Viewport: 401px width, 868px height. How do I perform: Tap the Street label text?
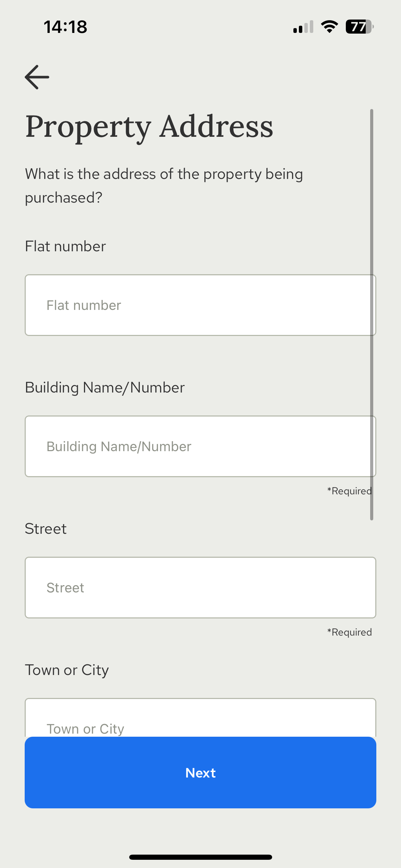click(46, 529)
